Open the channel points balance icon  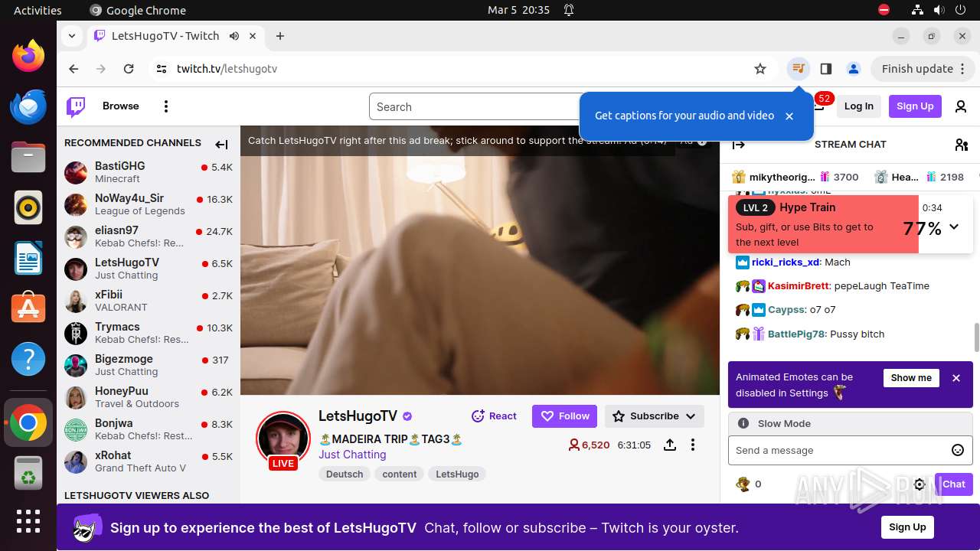point(743,484)
